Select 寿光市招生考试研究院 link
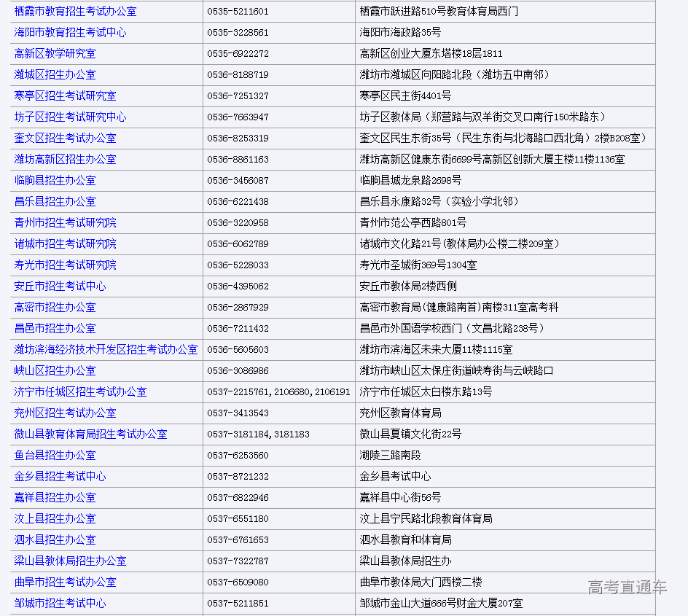This screenshot has width=688, height=616. point(65,265)
